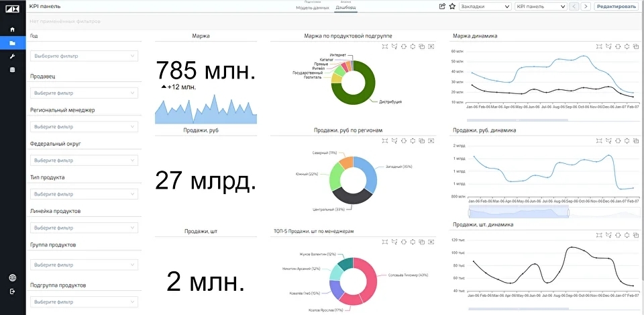Switch to the Модель данных tab
The image size is (644, 315).
313,7
